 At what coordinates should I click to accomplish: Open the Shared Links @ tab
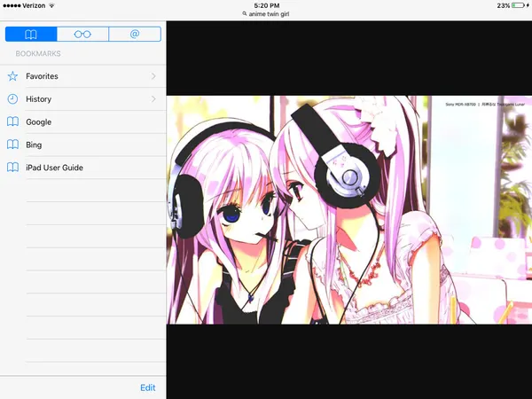point(135,35)
